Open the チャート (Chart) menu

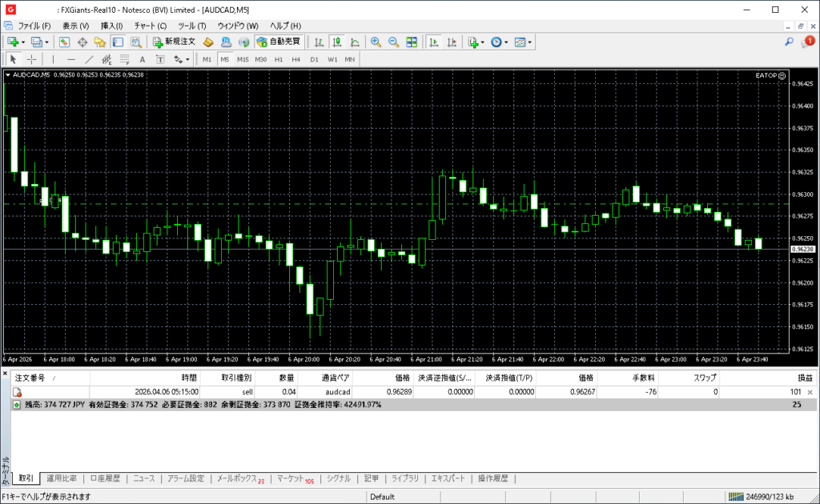[150, 26]
